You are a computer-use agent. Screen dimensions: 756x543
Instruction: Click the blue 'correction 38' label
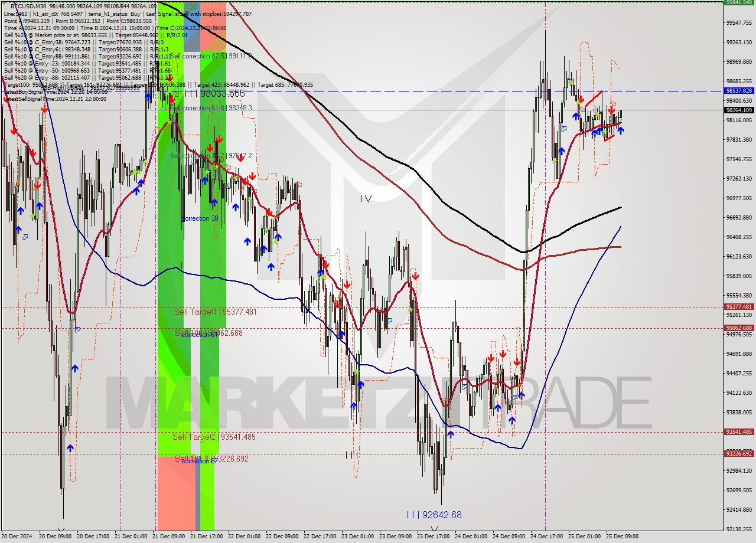coord(200,218)
